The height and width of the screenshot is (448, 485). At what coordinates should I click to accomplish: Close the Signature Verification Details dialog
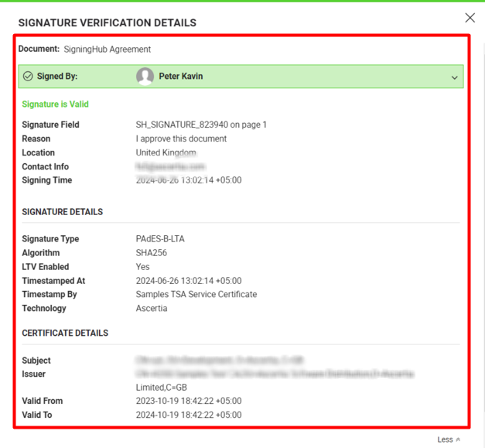pos(470,18)
